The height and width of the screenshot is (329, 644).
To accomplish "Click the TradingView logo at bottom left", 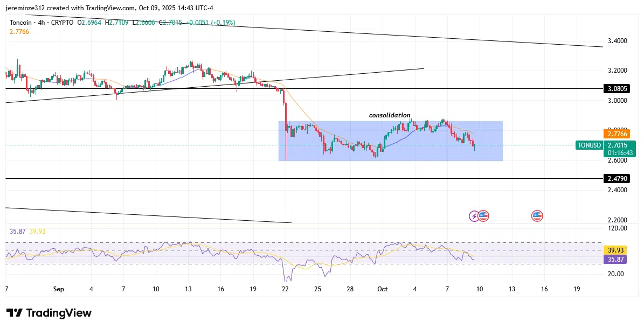I will point(49,313).
